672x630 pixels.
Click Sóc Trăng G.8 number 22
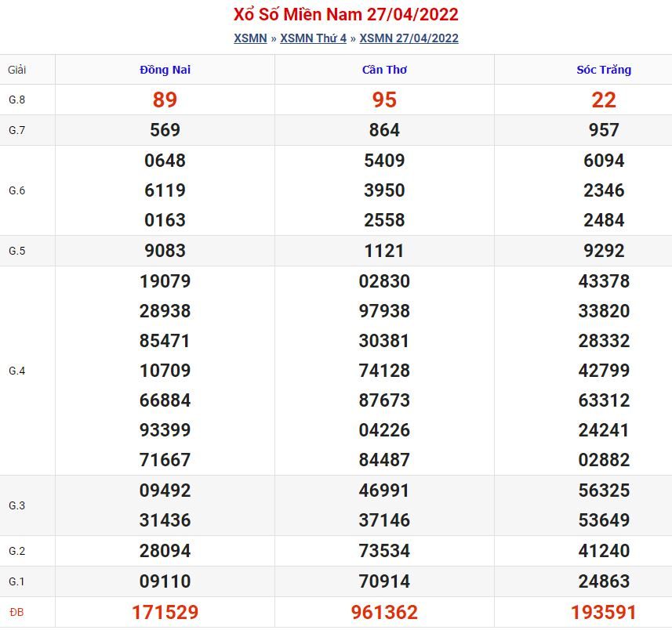[x=604, y=100]
